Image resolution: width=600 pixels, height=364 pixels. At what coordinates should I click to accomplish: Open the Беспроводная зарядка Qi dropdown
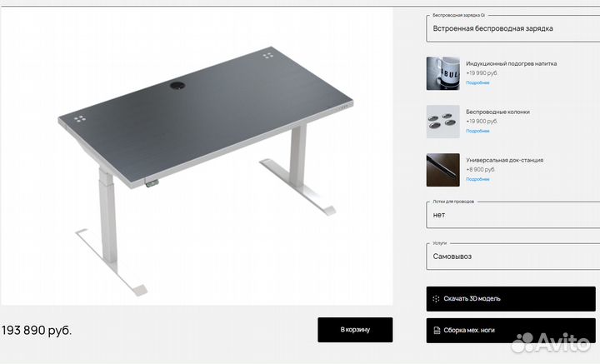pos(513,28)
